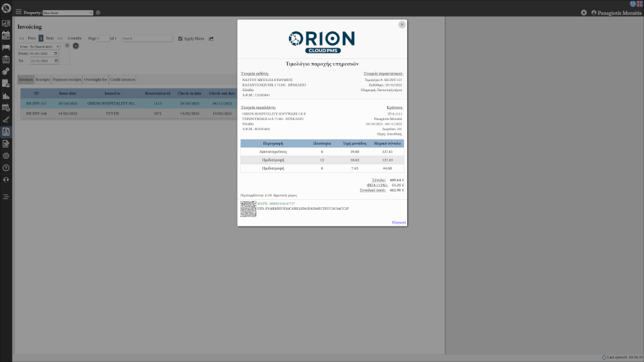The width and height of the screenshot is (644, 362).
Task: Click the refresh icon beside Property dropdown
Action: 98,13
